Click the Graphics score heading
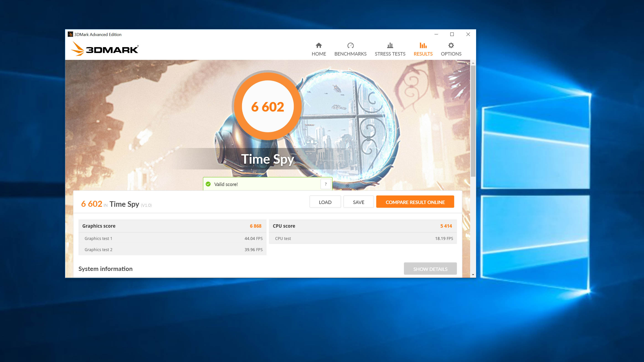Screen dimensions: 644x362 tap(99, 226)
